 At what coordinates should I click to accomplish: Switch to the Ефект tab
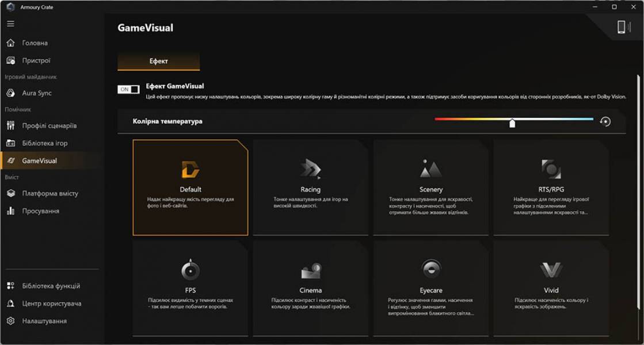click(x=158, y=61)
